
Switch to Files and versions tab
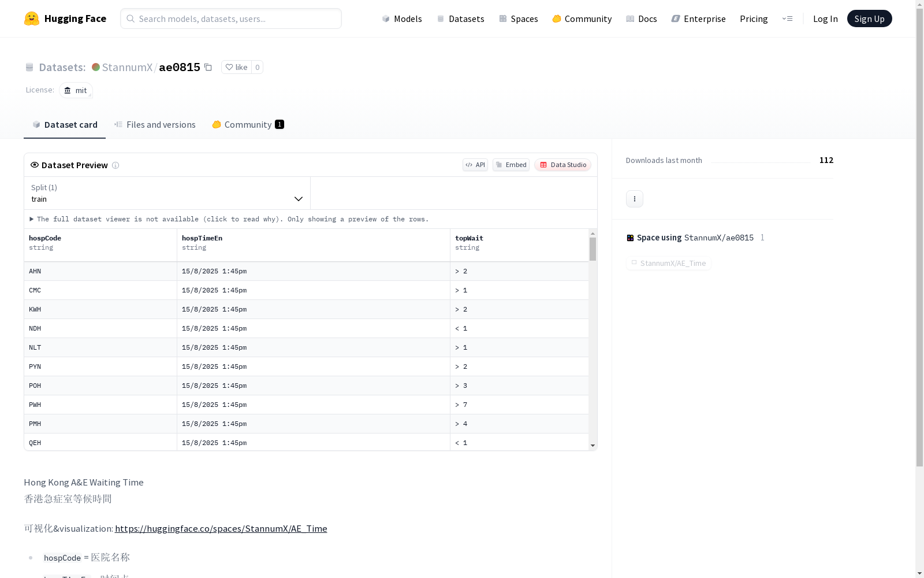155,125
